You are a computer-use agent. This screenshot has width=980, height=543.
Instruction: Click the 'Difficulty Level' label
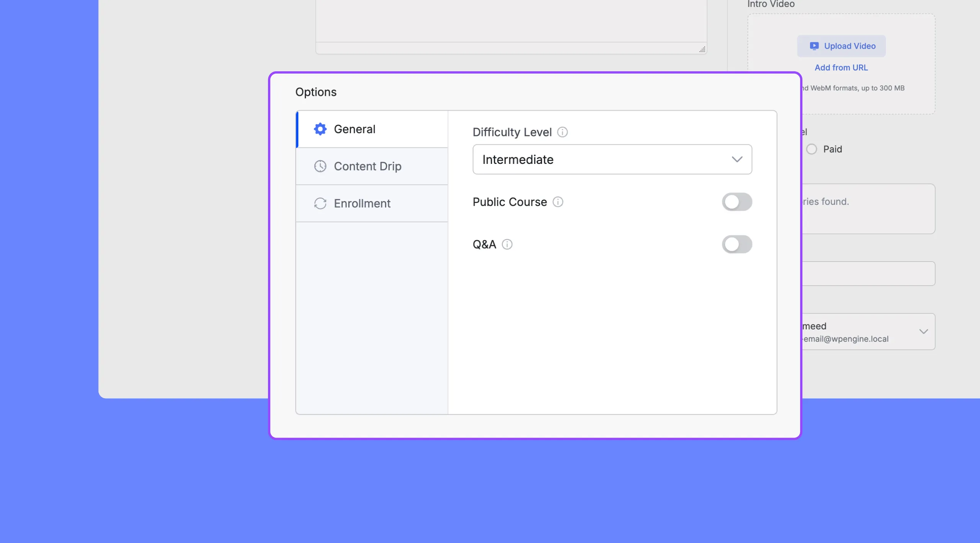pos(512,132)
